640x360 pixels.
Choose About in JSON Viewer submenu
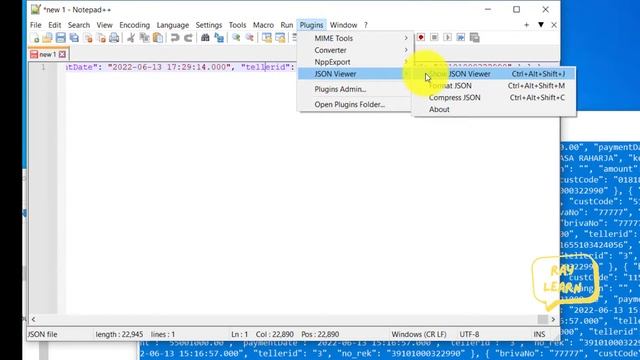(495, 109)
